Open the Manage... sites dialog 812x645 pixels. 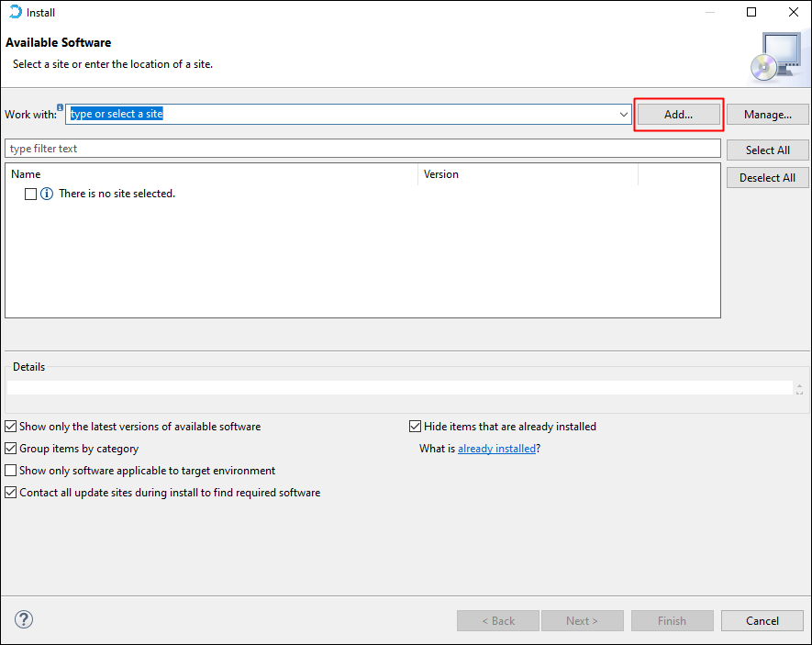click(x=768, y=115)
